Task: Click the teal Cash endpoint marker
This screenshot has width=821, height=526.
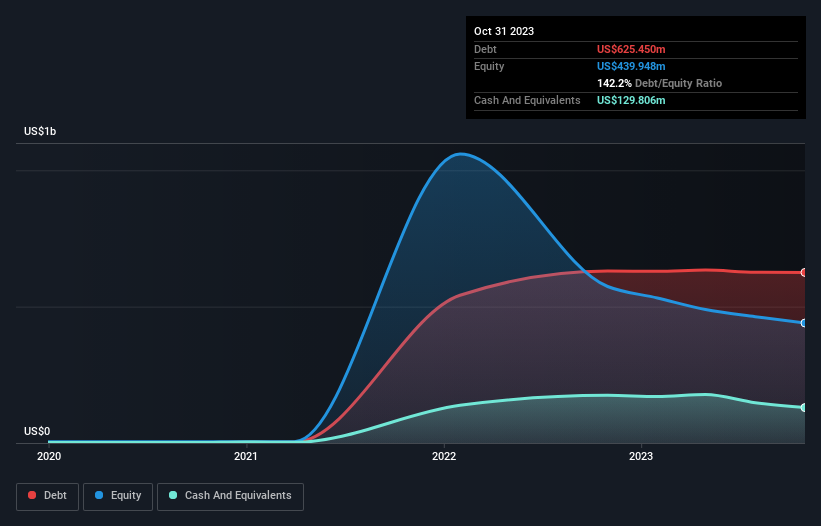Action: click(x=804, y=408)
